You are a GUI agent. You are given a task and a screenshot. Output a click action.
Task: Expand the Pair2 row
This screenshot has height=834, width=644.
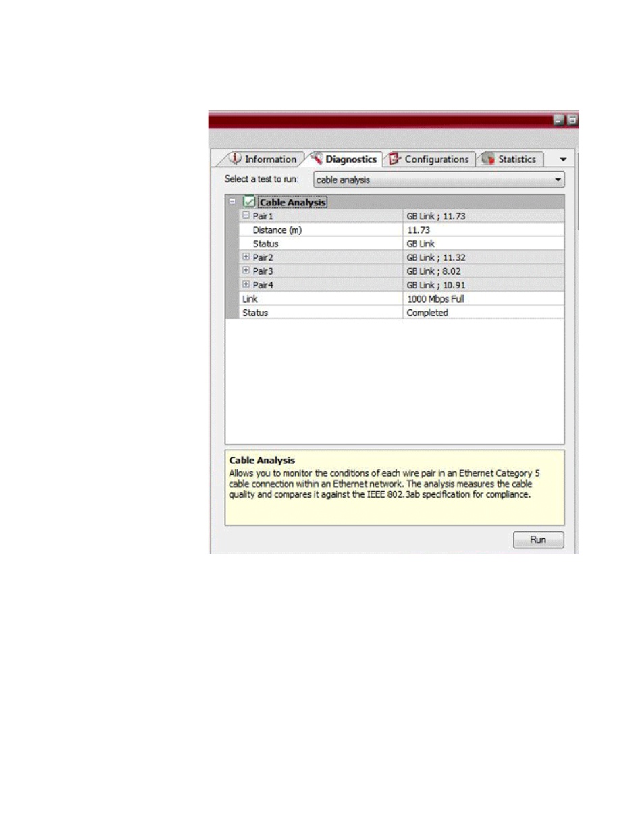246,257
